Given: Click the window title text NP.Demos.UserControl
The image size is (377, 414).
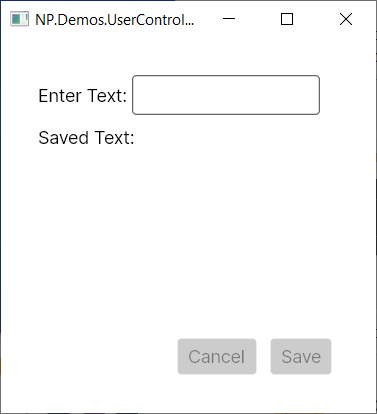Looking at the screenshot, I should coord(114,20).
